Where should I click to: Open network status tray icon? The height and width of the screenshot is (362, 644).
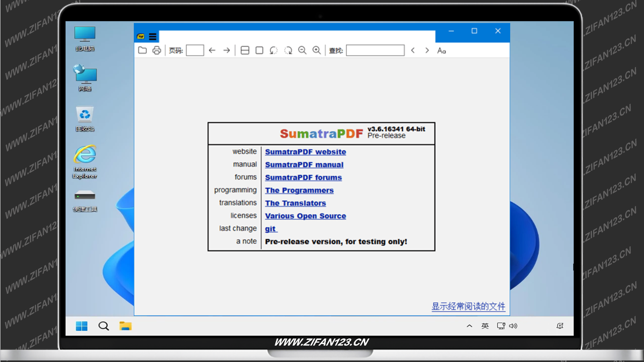click(x=501, y=326)
